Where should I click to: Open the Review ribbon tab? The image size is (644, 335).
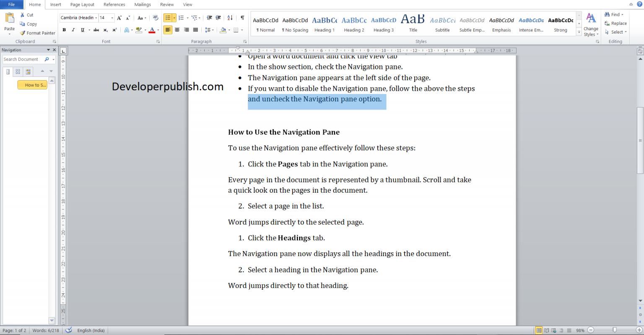pos(166,5)
